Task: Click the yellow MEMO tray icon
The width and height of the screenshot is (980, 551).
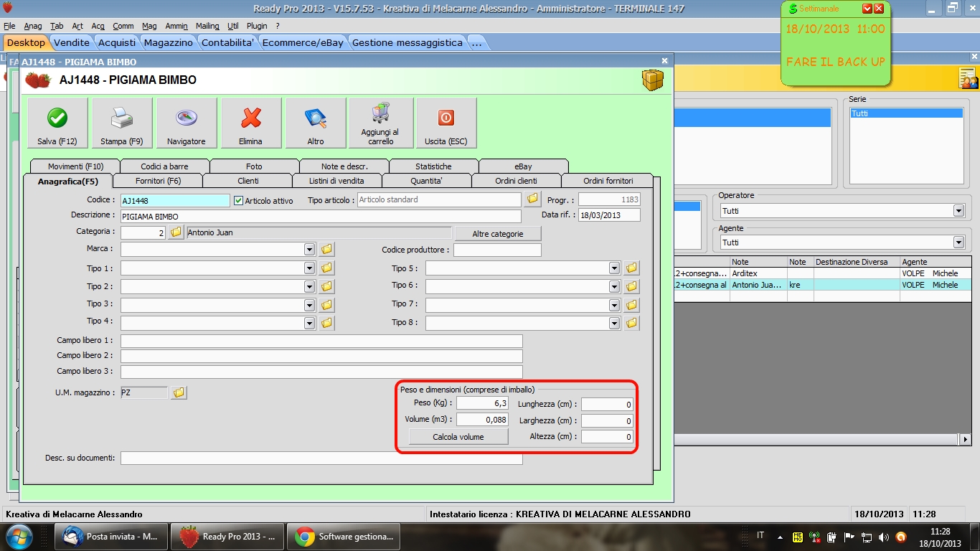Action: pos(798,537)
